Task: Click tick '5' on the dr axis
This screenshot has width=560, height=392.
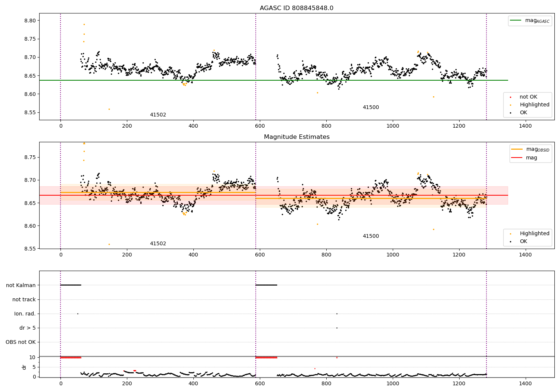Action: point(34,367)
